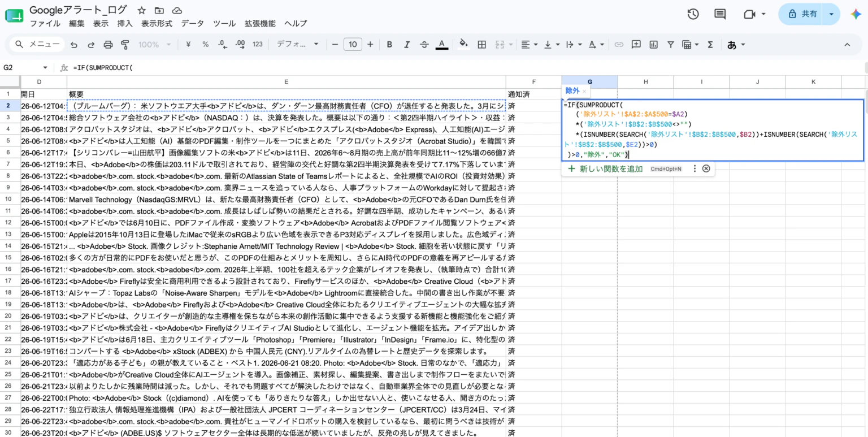Click the 通知済 header cell
Image resolution: width=868 pixels, height=437 pixels.
click(x=533, y=94)
